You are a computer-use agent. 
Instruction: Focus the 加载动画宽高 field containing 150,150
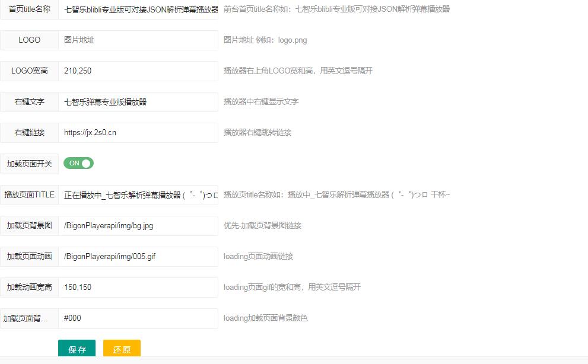click(x=138, y=288)
